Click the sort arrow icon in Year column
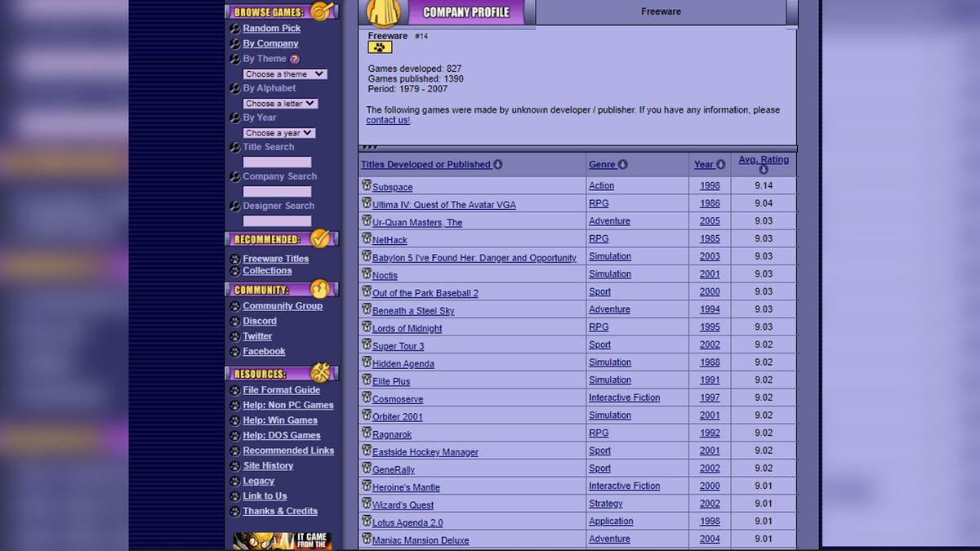The width and height of the screenshot is (980, 551). tap(721, 165)
